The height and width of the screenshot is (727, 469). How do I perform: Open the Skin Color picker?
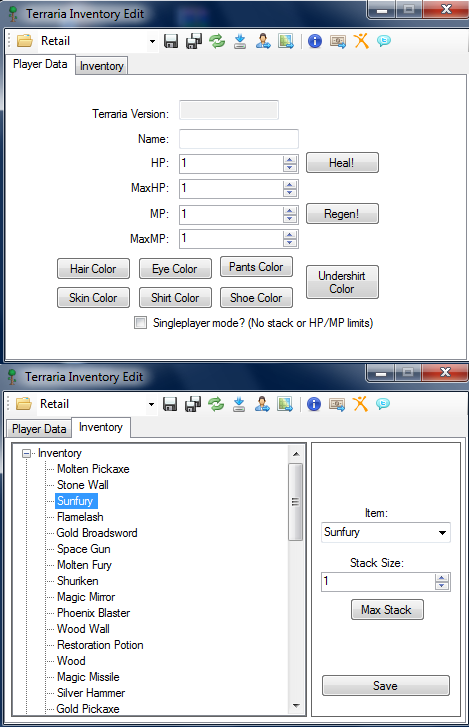(x=93, y=298)
